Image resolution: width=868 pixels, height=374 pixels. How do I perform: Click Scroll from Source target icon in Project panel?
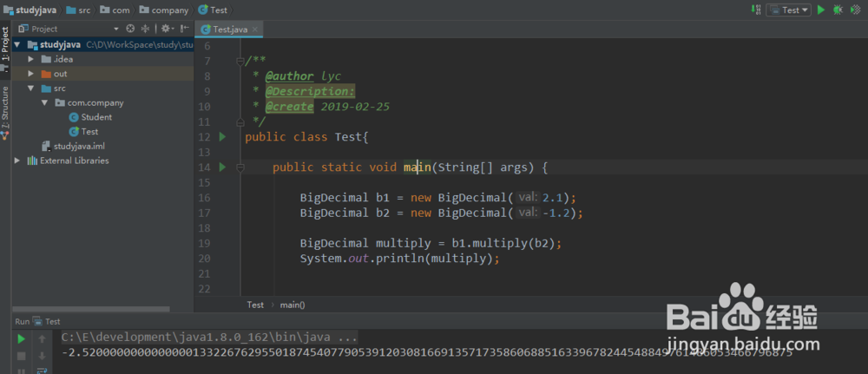click(x=130, y=29)
